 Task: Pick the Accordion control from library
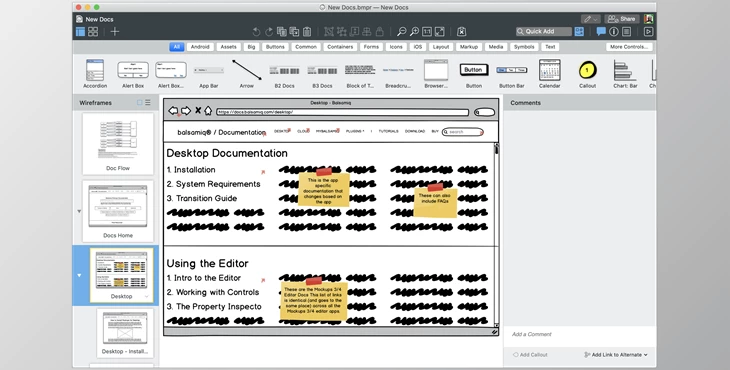[95, 74]
